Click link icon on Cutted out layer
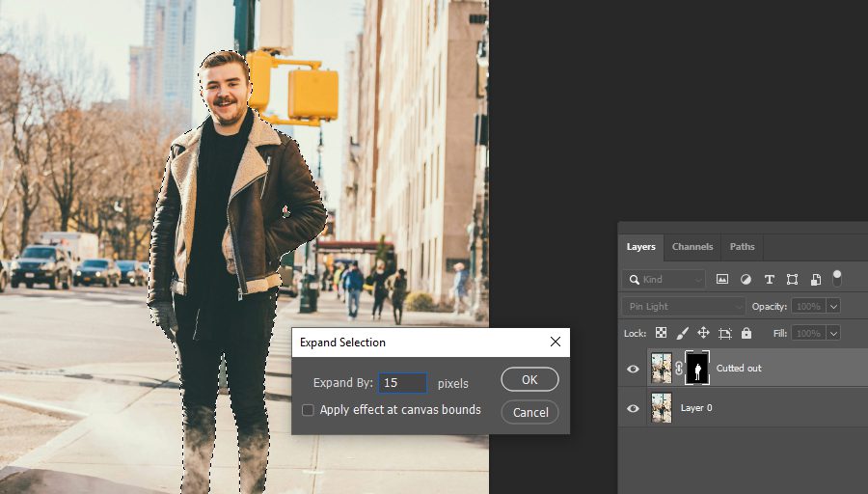 pyautogui.click(x=679, y=369)
